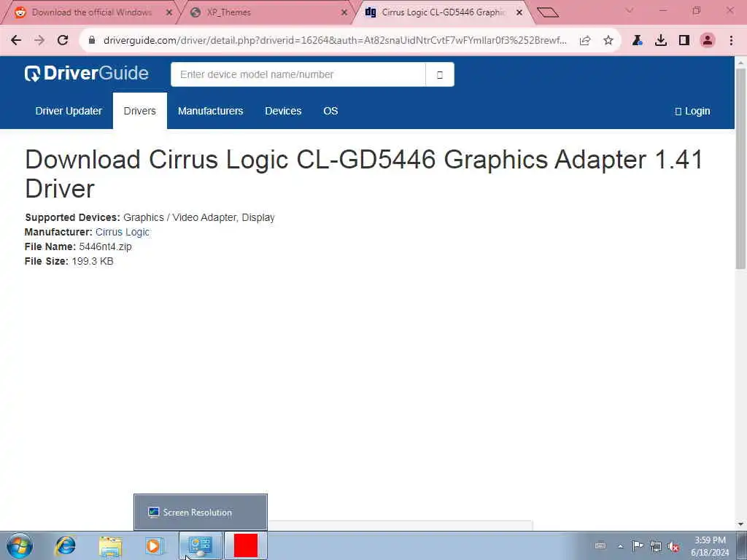Open a new browser tab
This screenshot has width=747, height=560.
click(547, 12)
